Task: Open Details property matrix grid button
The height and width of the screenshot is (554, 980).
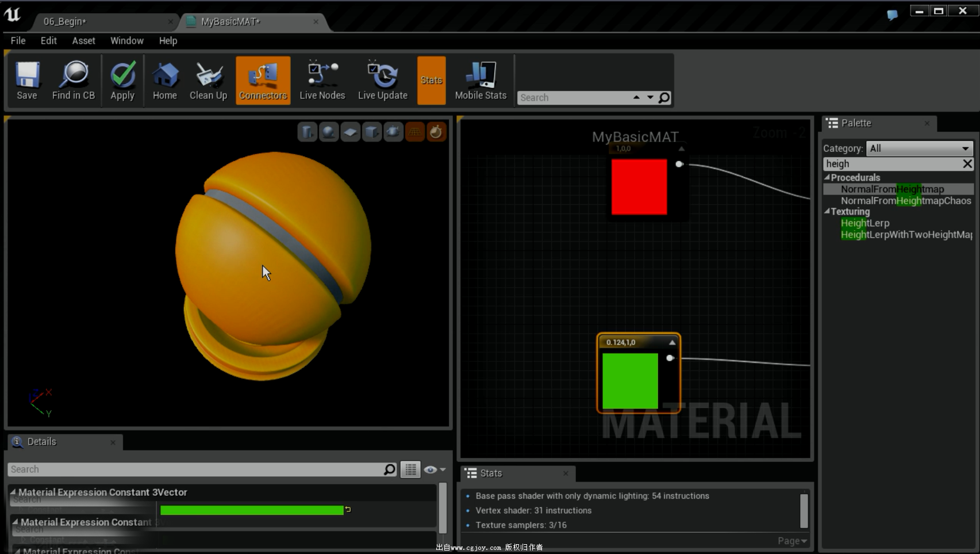Action: pyautogui.click(x=410, y=469)
